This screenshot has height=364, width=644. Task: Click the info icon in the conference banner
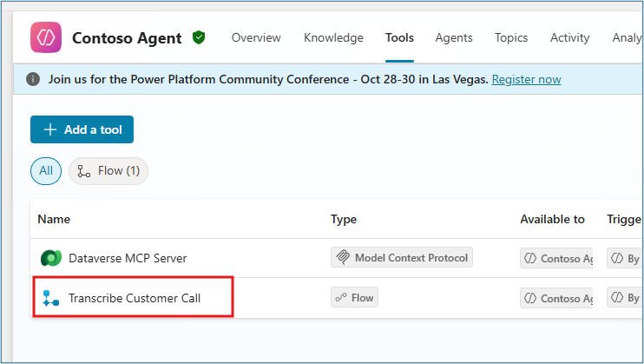click(33, 79)
